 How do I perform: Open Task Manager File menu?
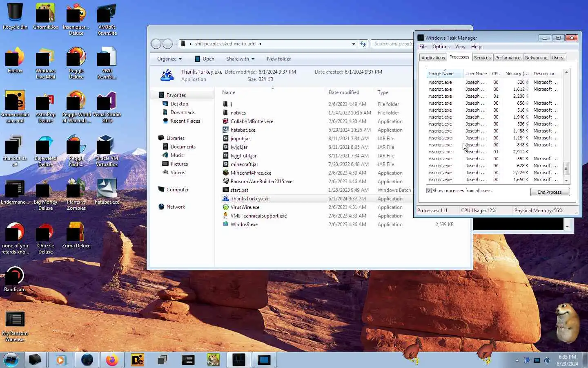[x=423, y=47]
